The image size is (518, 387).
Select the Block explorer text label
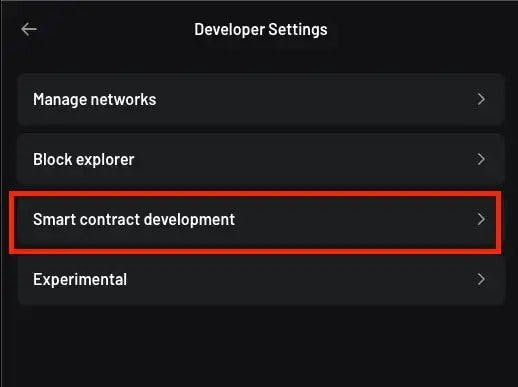click(84, 160)
